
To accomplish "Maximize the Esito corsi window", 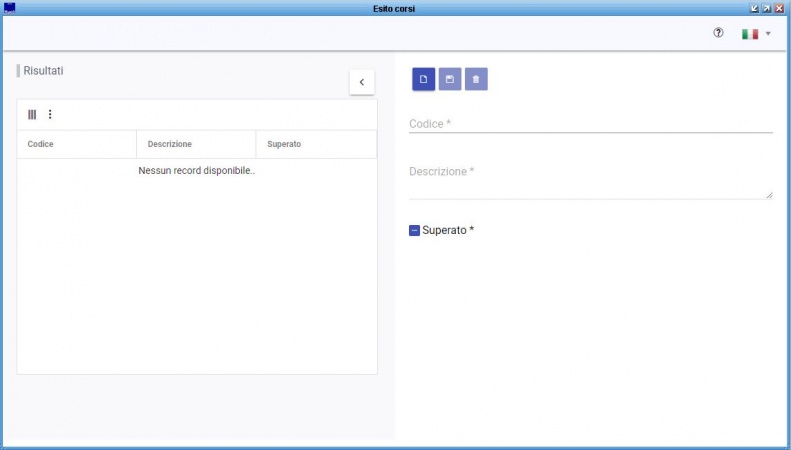I will click(x=767, y=8).
